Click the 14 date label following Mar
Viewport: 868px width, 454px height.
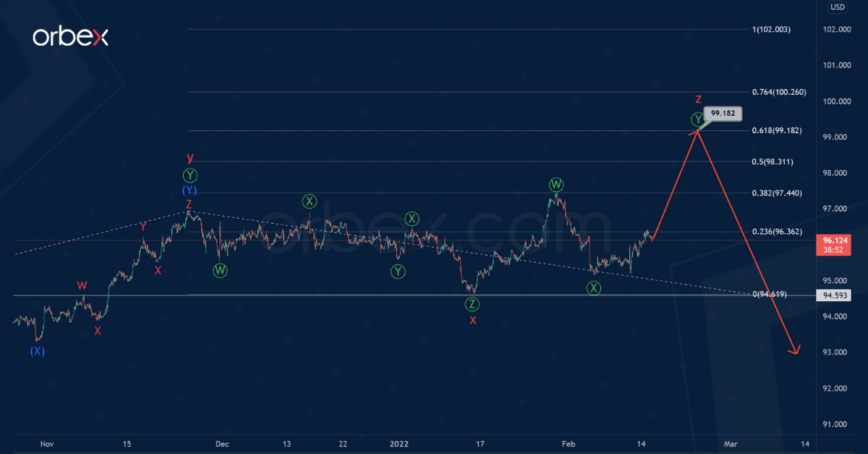pyautogui.click(x=804, y=443)
